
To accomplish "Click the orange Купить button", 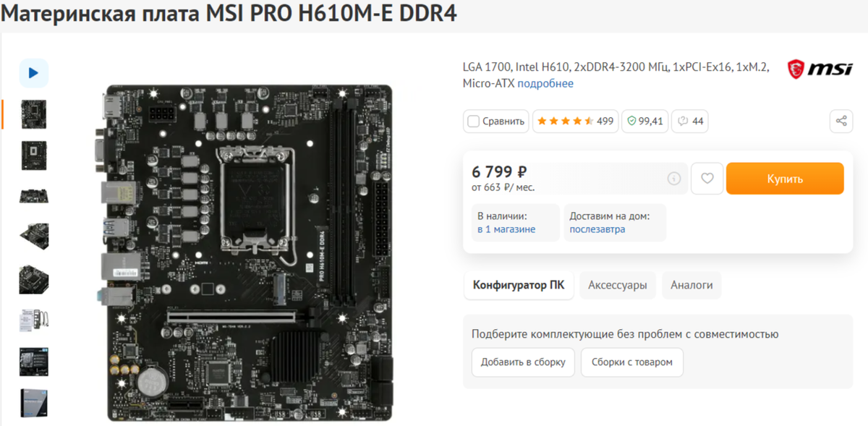I will point(785,179).
